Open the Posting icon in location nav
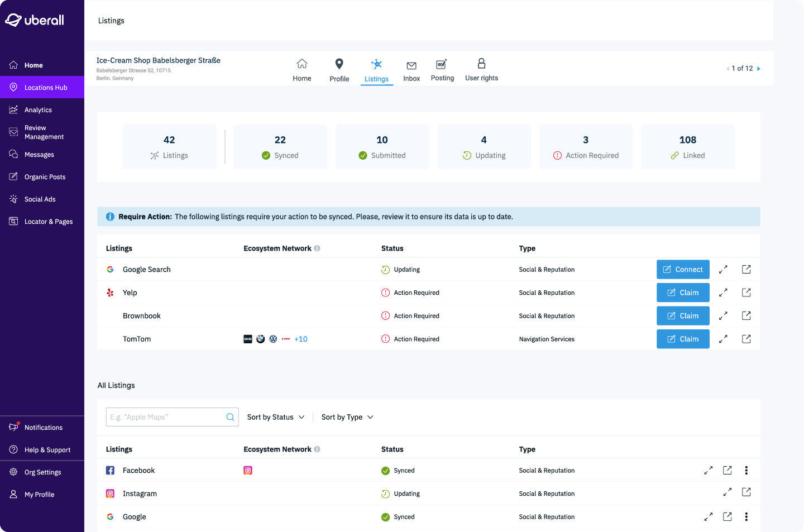Viewport: 804px width, 532px height. [x=442, y=65]
